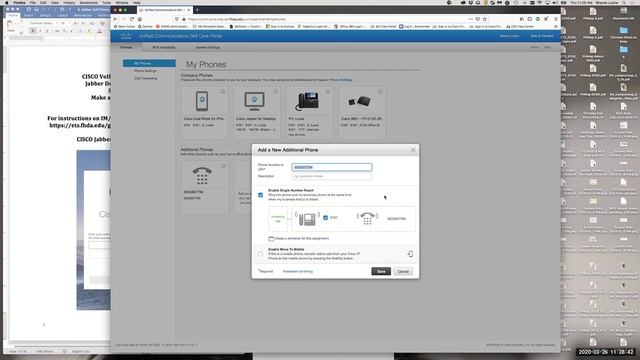Click the Firefox reload button
640x360 pixels.
[131, 19]
